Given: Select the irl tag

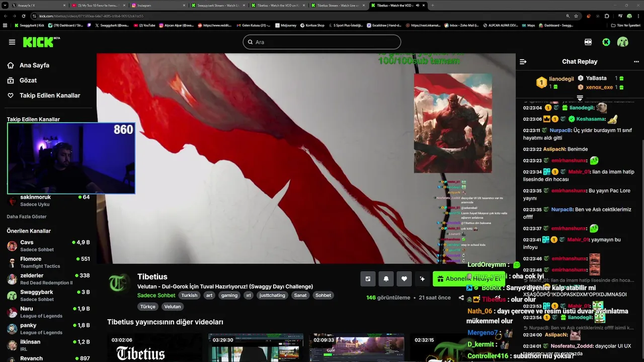Looking at the screenshot, I should (x=249, y=296).
